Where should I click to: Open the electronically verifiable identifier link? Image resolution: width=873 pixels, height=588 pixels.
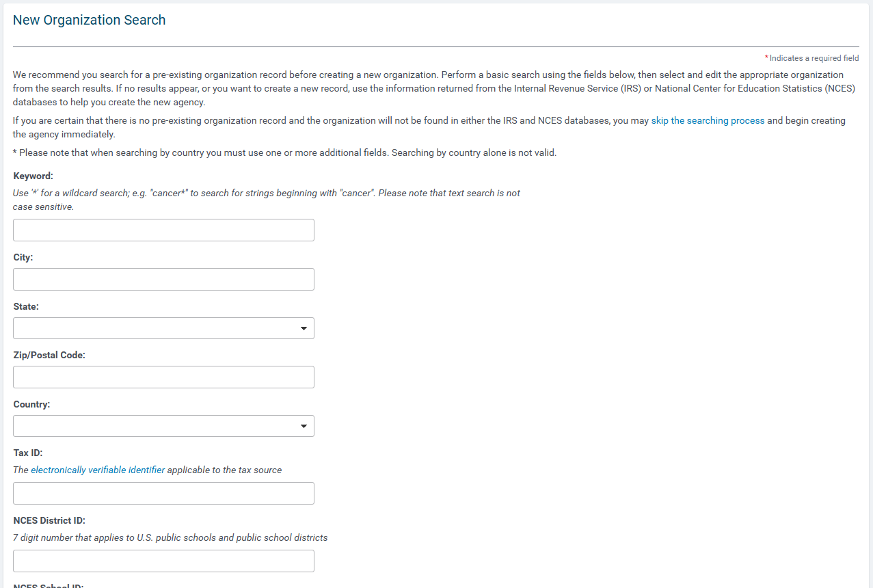pos(98,470)
